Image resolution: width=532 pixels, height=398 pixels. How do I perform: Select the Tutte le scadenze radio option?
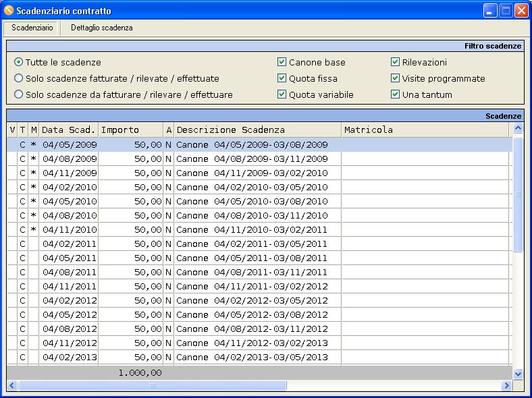[x=19, y=62]
